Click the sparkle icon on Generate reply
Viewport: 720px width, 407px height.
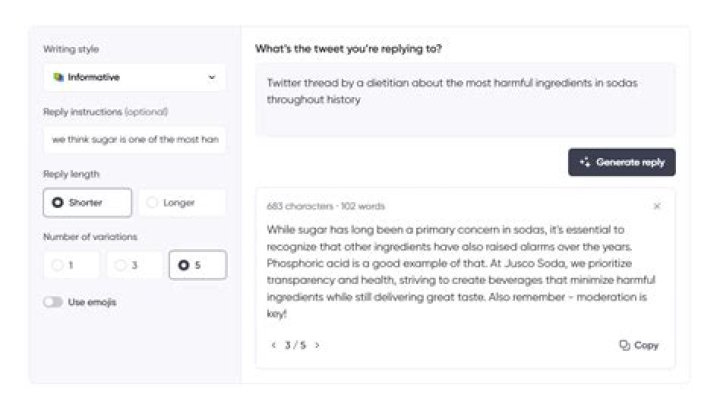585,162
